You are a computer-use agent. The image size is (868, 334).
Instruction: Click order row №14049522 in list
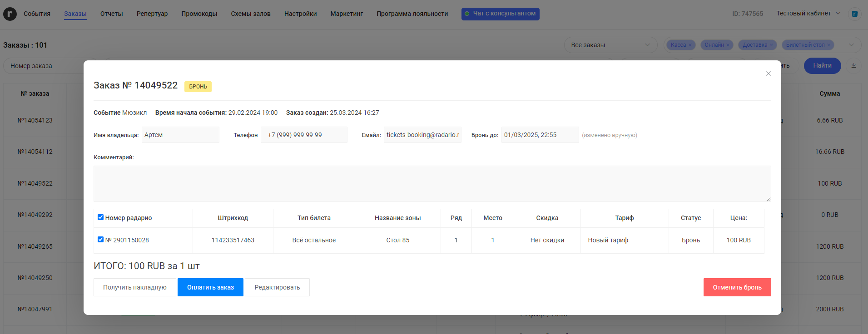click(x=35, y=183)
